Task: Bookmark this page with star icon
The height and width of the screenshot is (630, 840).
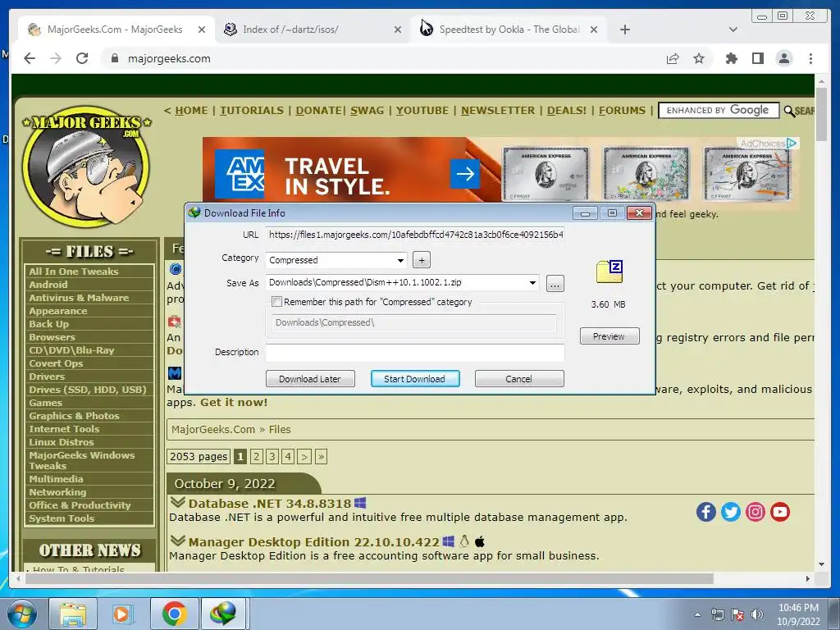Action: [699, 58]
